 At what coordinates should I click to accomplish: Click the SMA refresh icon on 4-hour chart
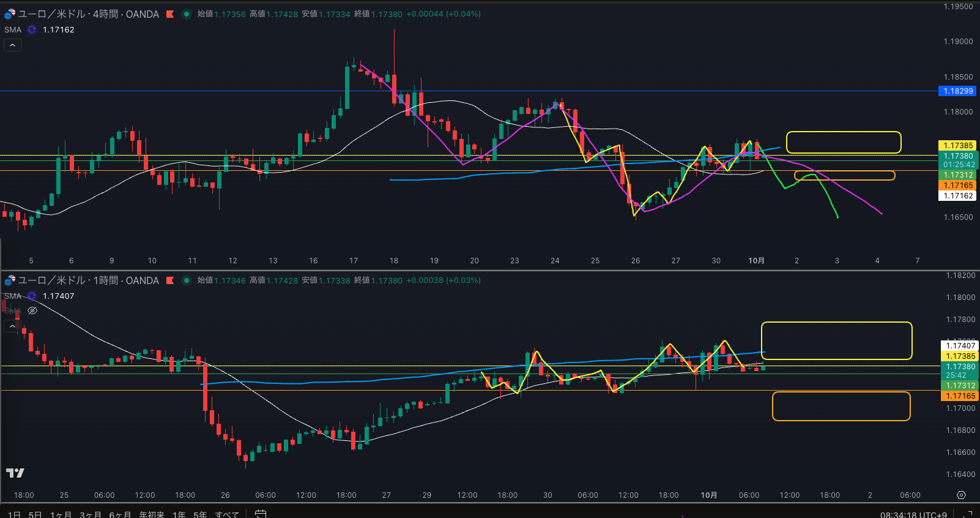[x=32, y=29]
